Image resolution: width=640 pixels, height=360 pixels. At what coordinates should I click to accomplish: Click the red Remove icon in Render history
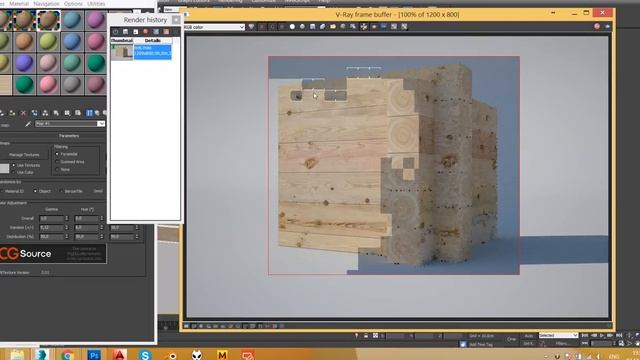146,32
